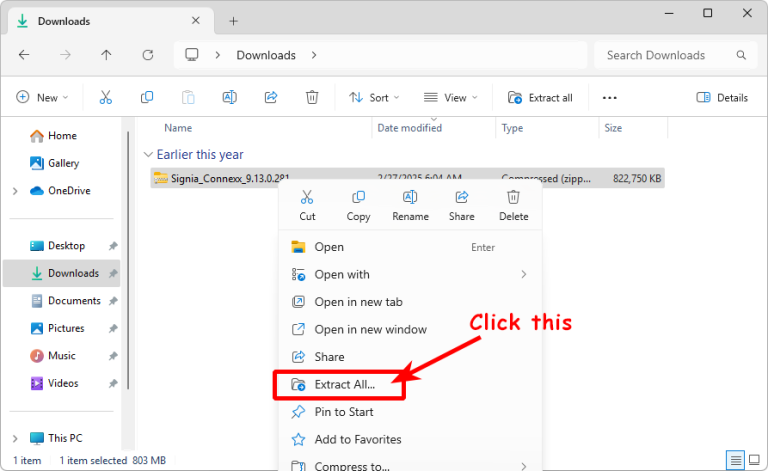This screenshot has height=471, width=768.
Task: Click the Delete icon in context menu
Action: (x=513, y=198)
